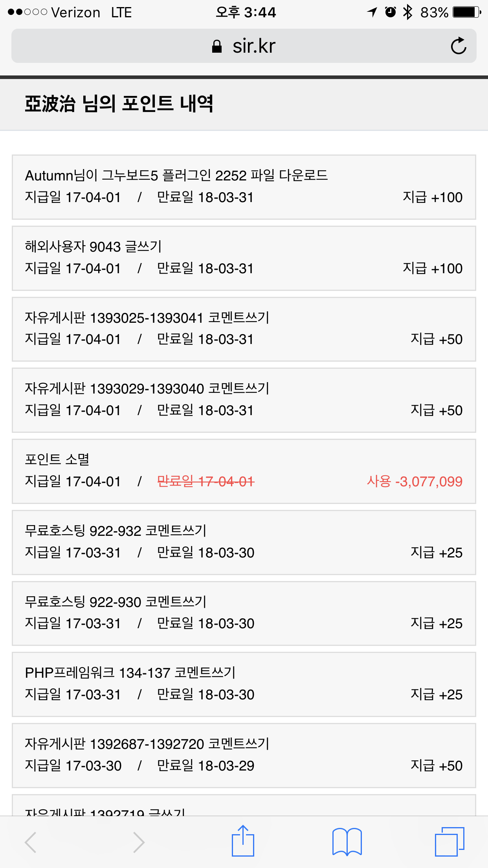Tap the Bluetooth status icon
The width and height of the screenshot is (488, 868).
pos(407,12)
